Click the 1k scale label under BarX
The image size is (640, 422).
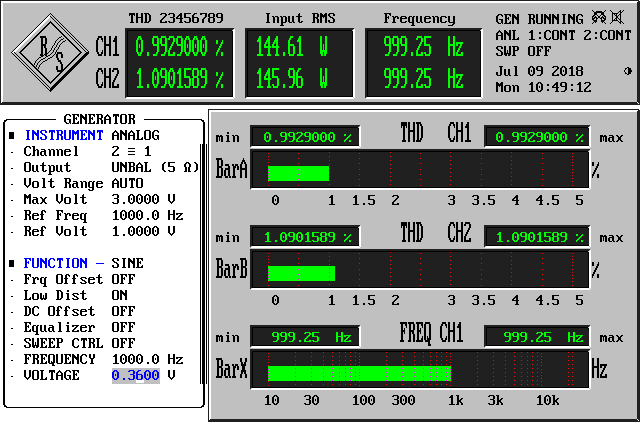coord(456,401)
